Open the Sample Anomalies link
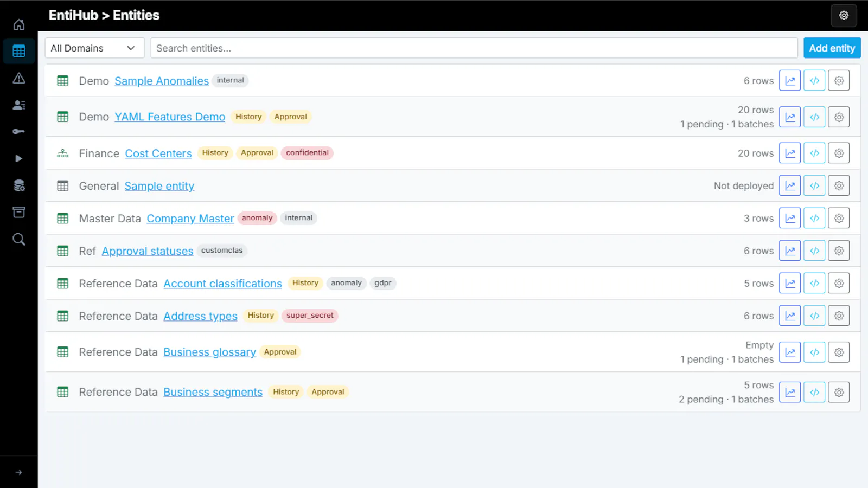Screen dimensions: 868x488 coord(162,81)
